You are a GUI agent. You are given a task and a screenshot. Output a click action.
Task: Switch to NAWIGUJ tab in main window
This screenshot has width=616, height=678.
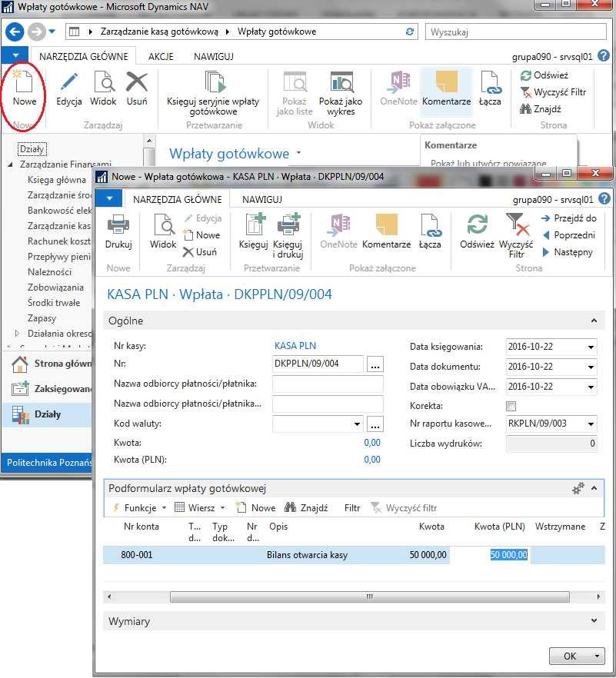pyautogui.click(x=213, y=57)
